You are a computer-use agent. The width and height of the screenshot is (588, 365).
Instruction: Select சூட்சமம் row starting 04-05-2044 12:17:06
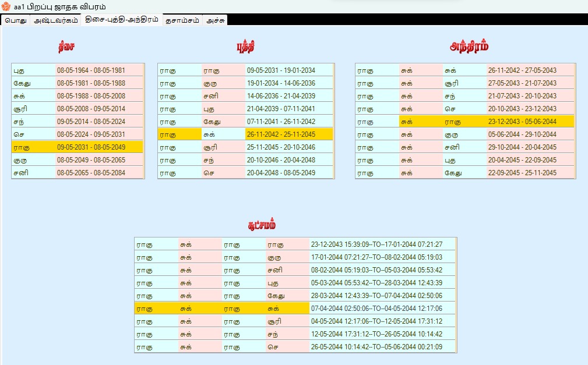pyautogui.click(x=295, y=321)
